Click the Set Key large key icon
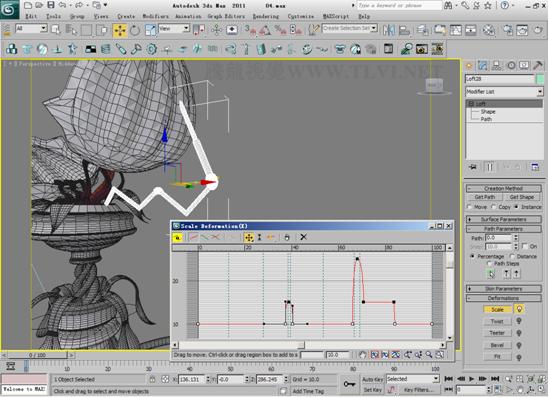Image resolution: width=548 pixels, height=397 pixels. point(349,384)
